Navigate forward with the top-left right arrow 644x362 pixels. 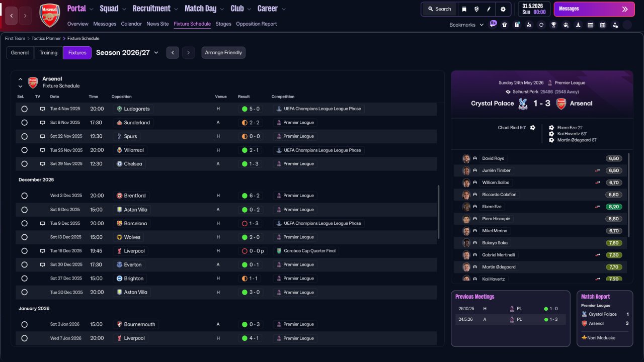point(25,16)
